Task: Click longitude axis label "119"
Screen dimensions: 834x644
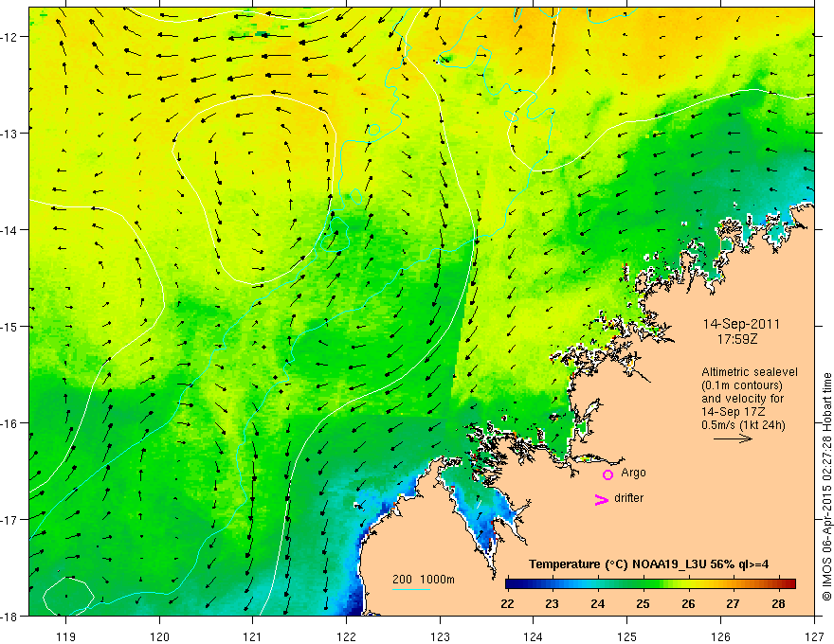Action: coord(66,636)
